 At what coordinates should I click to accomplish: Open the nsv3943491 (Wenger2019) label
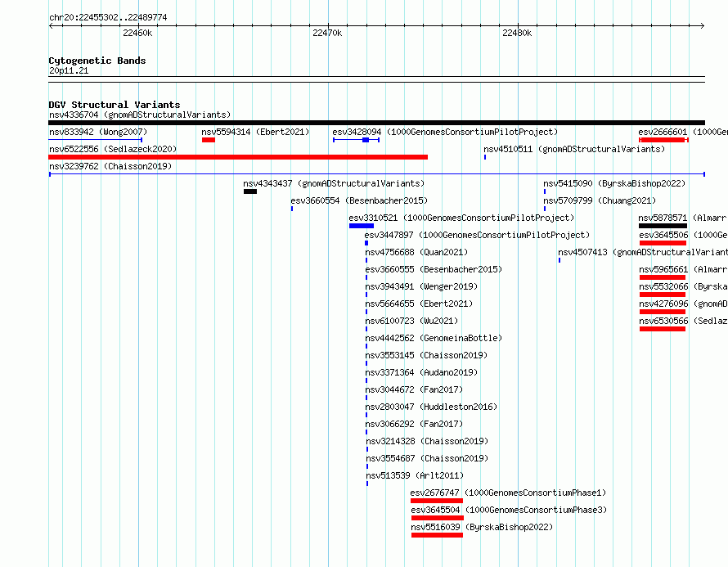421,286
